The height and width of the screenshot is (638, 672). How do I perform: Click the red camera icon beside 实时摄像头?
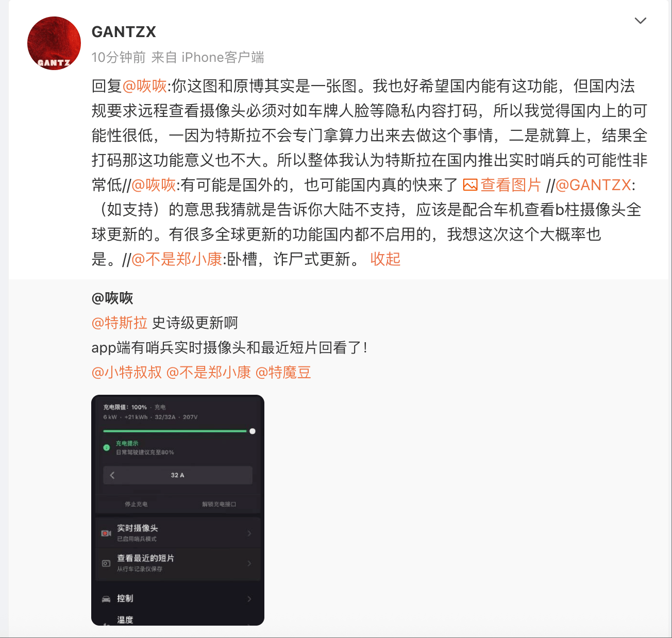click(x=106, y=533)
